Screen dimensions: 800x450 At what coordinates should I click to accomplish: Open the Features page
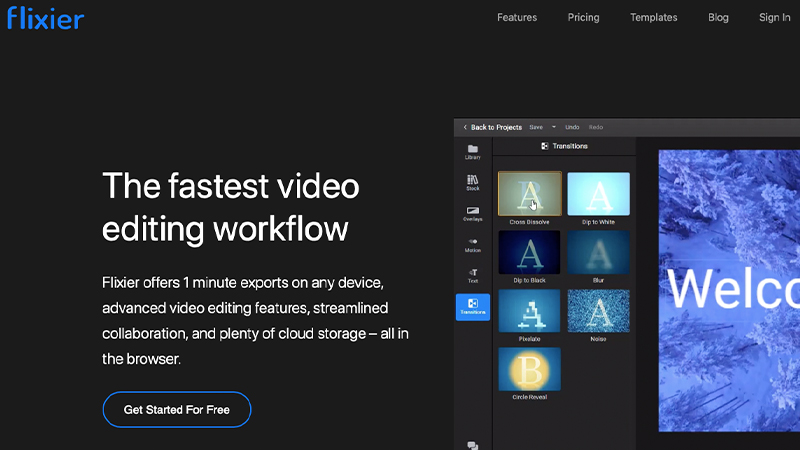click(517, 17)
